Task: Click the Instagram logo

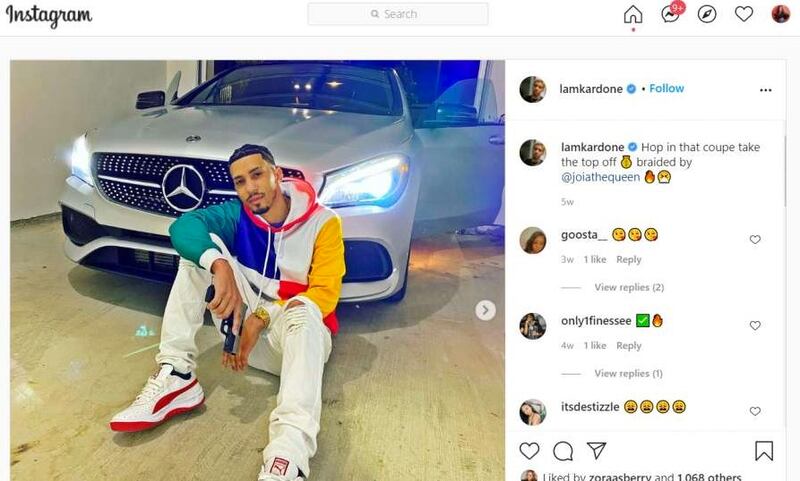Action: (x=49, y=15)
